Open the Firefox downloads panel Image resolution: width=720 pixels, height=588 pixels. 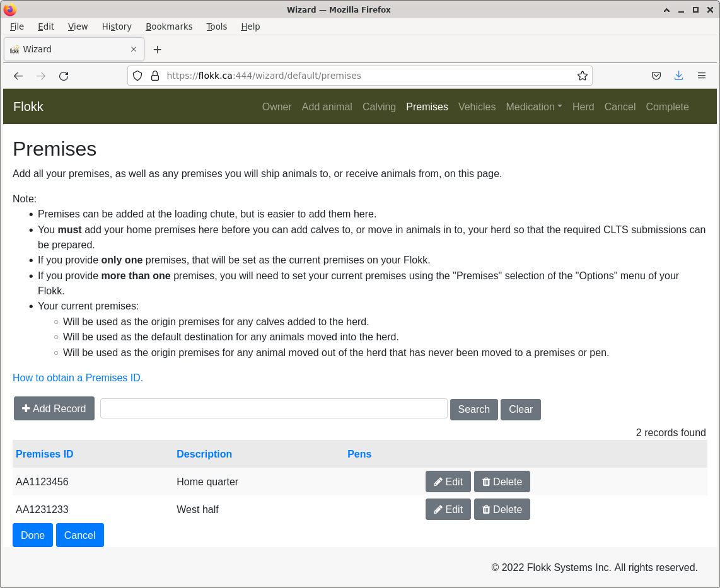click(x=678, y=76)
